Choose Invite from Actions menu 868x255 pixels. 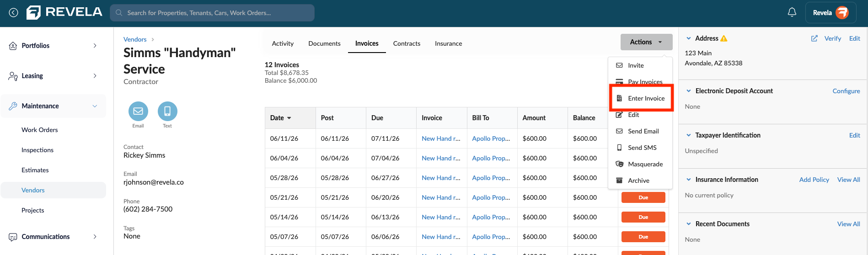tap(640, 65)
